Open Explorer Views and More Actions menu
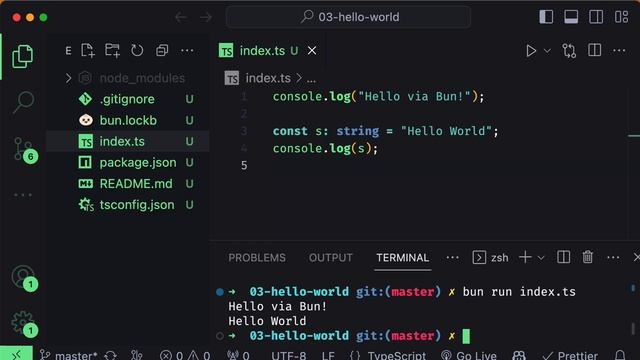The height and width of the screenshot is (360, 640). (x=187, y=51)
